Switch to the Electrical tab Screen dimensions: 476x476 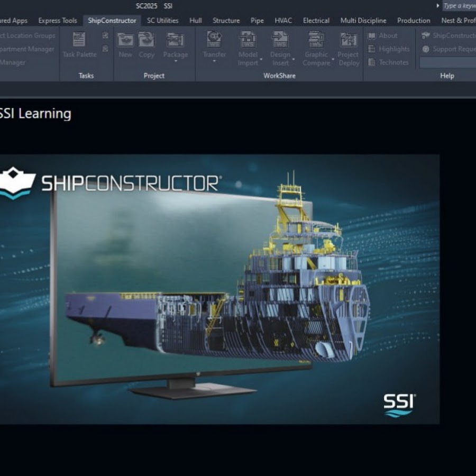(316, 21)
